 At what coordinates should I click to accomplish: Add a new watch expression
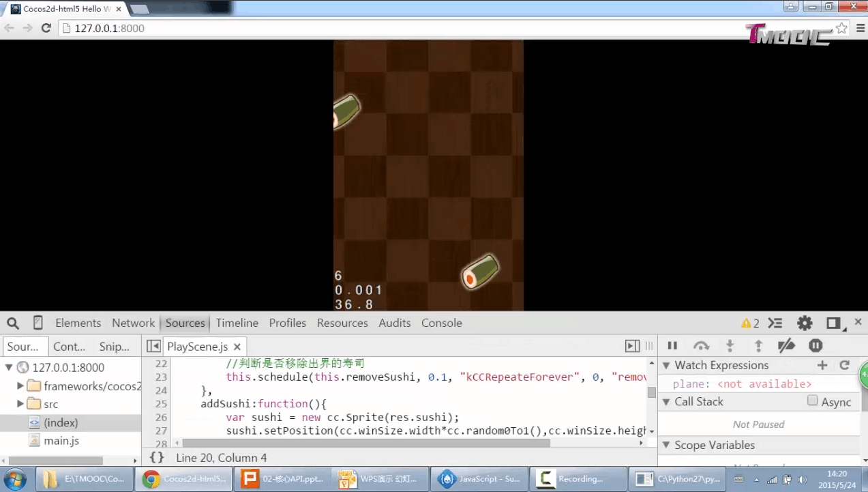[822, 365]
